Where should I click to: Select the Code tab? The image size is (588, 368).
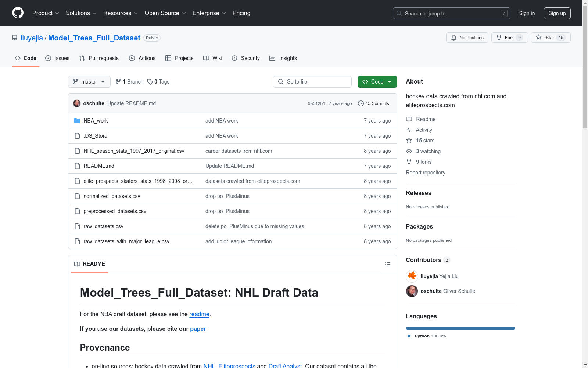click(x=26, y=58)
